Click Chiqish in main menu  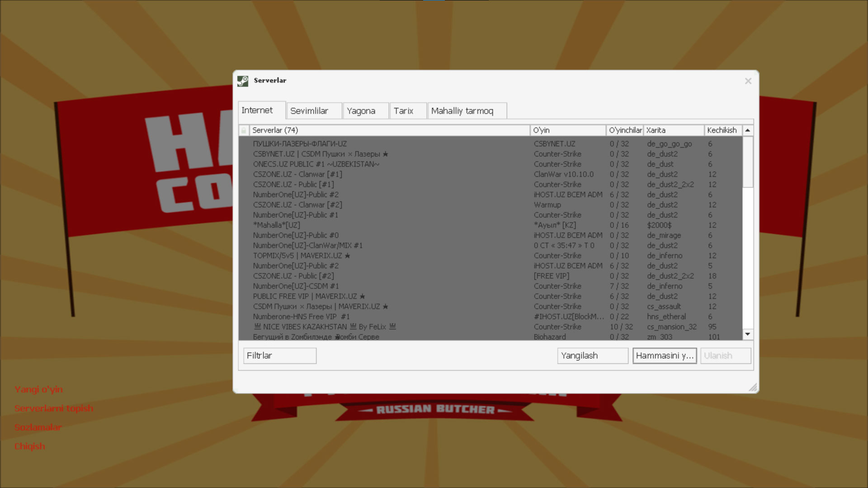[30, 446]
